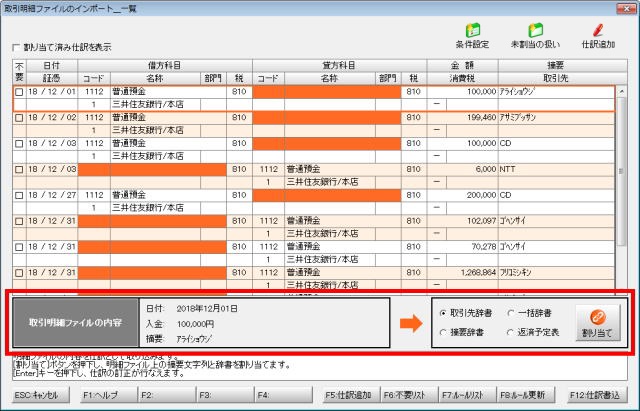The height and width of the screenshot is (411, 640).
Task: Click 三井住友銀行/本店 in 18/12/01 row
Action: coord(155,105)
